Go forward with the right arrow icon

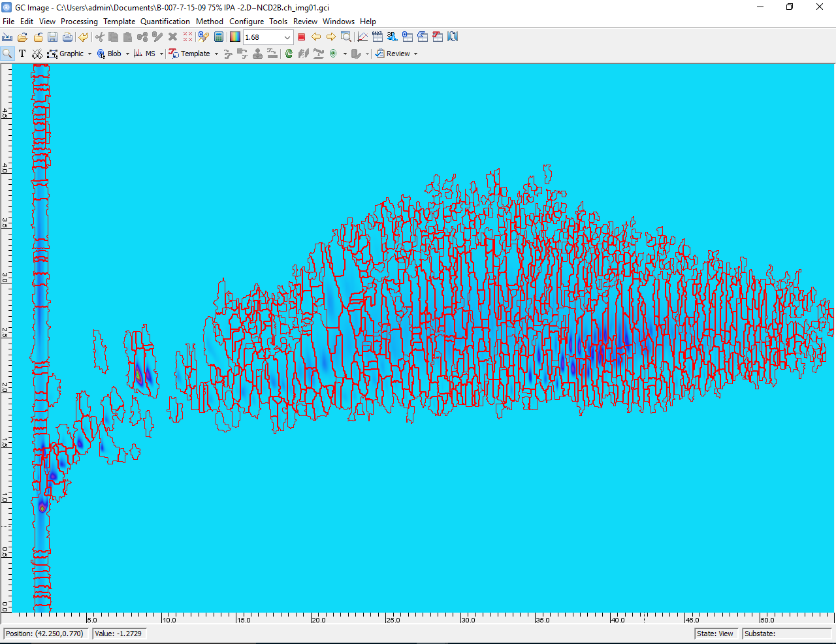coord(331,37)
